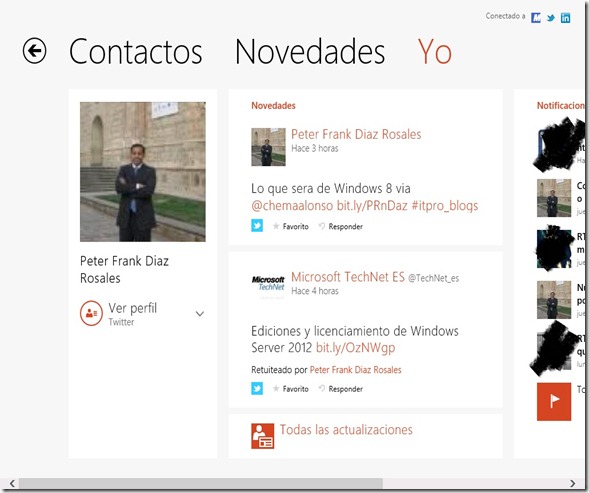The height and width of the screenshot is (493, 589).
Task: Select the Yo section header
Action: coord(435,51)
